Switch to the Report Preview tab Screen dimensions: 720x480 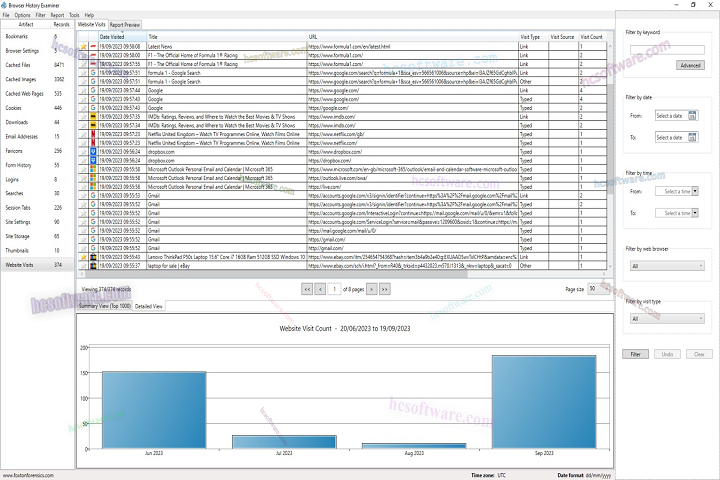[125, 24]
